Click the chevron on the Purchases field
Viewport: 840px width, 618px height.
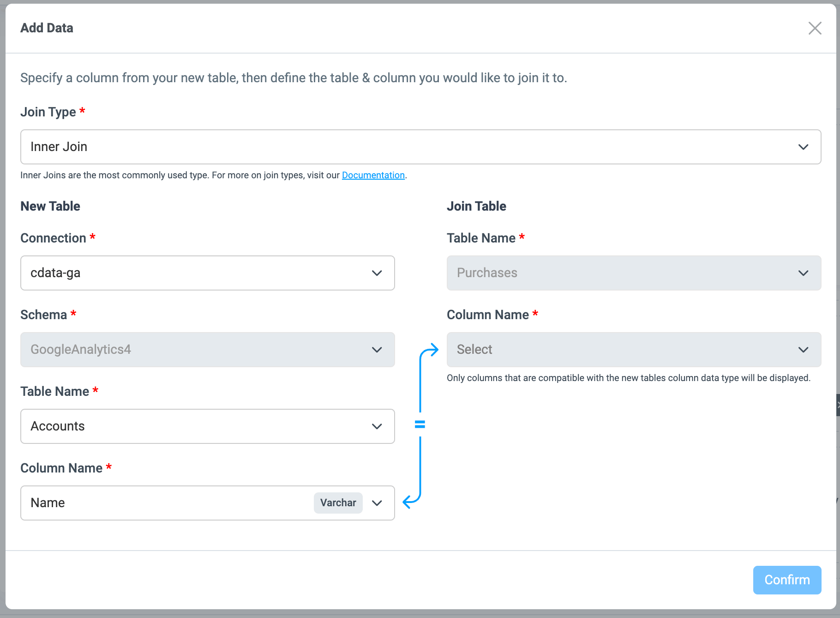[x=803, y=273]
